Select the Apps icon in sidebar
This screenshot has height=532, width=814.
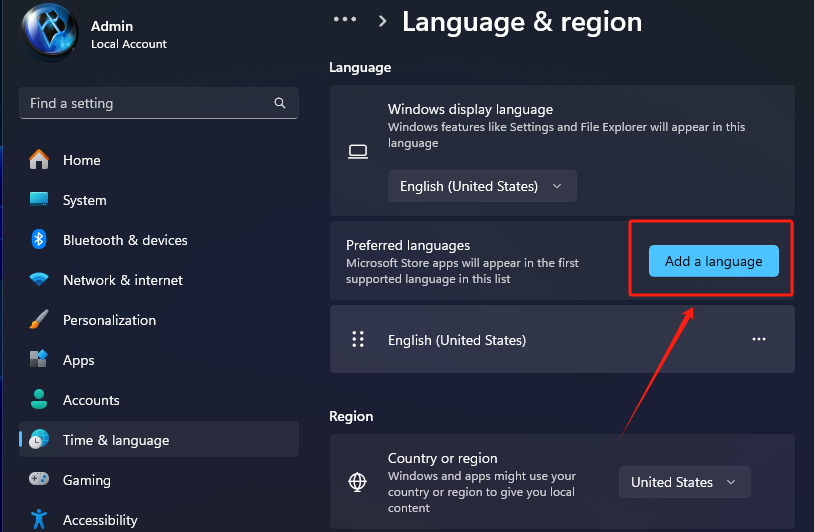tap(39, 359)
